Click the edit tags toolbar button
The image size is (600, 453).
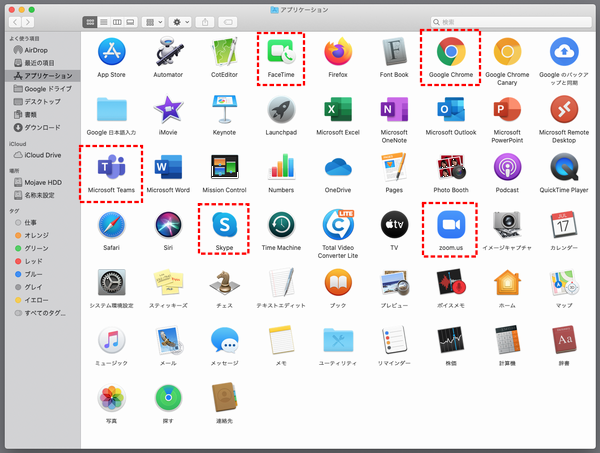click(x=228, y=22)
